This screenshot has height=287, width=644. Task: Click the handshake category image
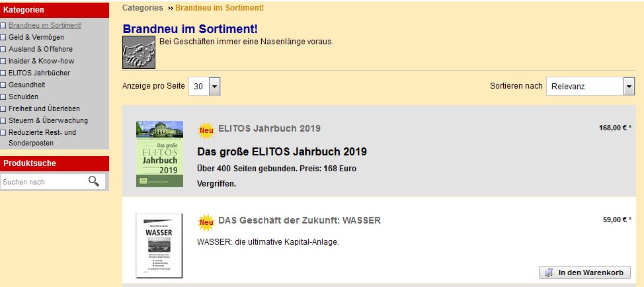(x=139, y=52)
